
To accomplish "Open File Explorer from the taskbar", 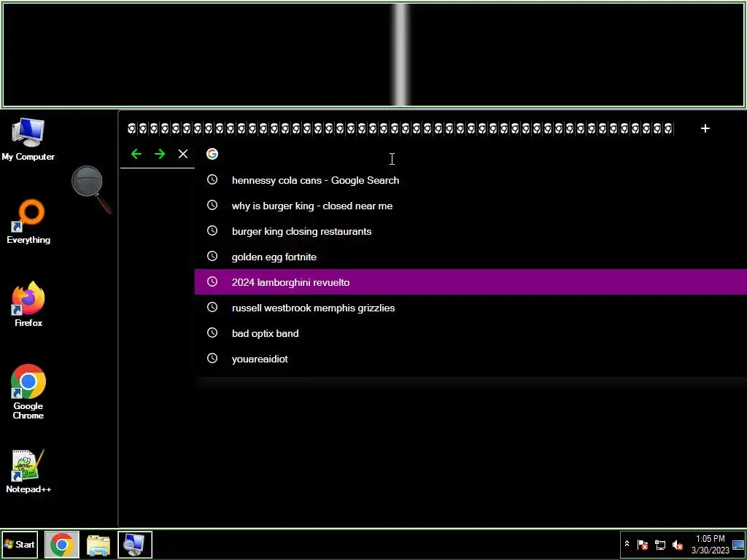I will (98, 545).
